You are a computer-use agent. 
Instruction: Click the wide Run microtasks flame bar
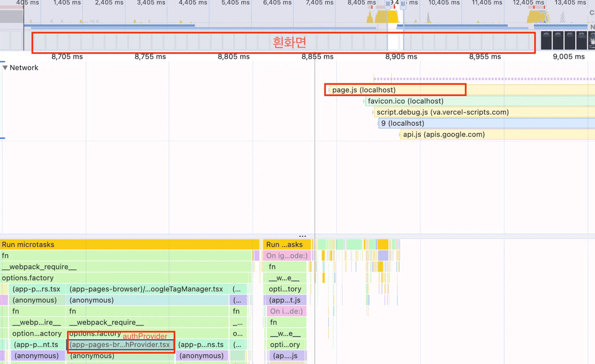coord(129,245)
